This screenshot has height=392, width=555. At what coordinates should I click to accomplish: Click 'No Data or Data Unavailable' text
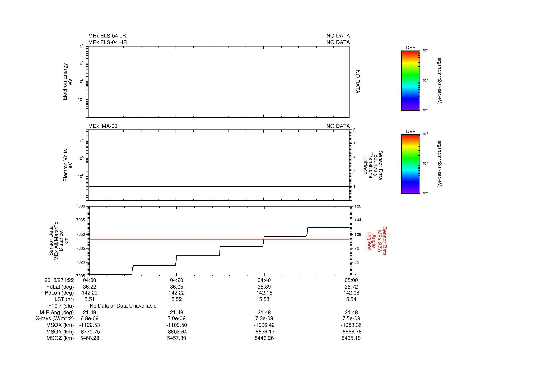pos(123,306)
